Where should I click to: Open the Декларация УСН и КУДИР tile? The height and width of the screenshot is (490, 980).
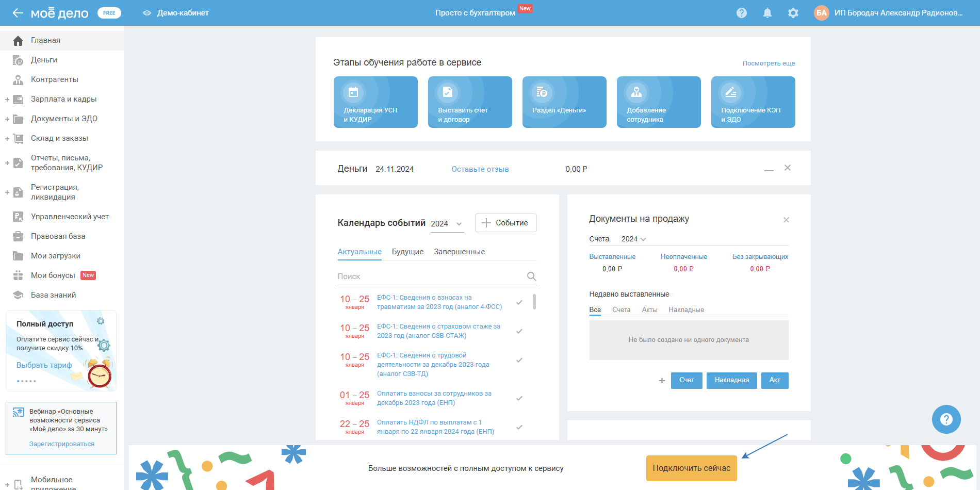click(x=375, y=102)
